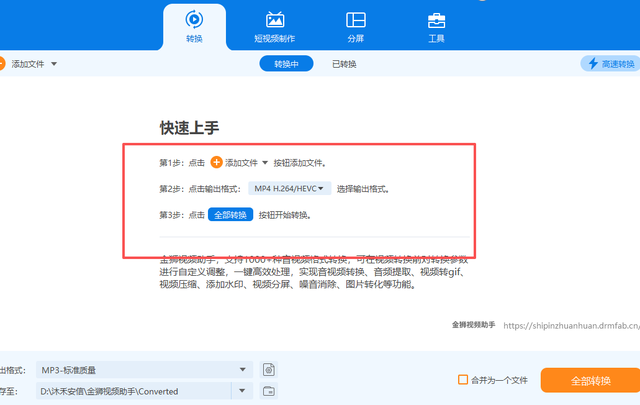
Task: Click the output format settings icon
Action: 269,370
